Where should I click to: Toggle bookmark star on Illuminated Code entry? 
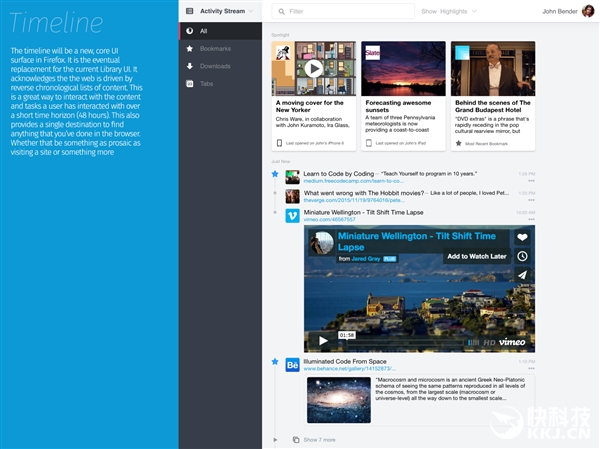[275, 361]
